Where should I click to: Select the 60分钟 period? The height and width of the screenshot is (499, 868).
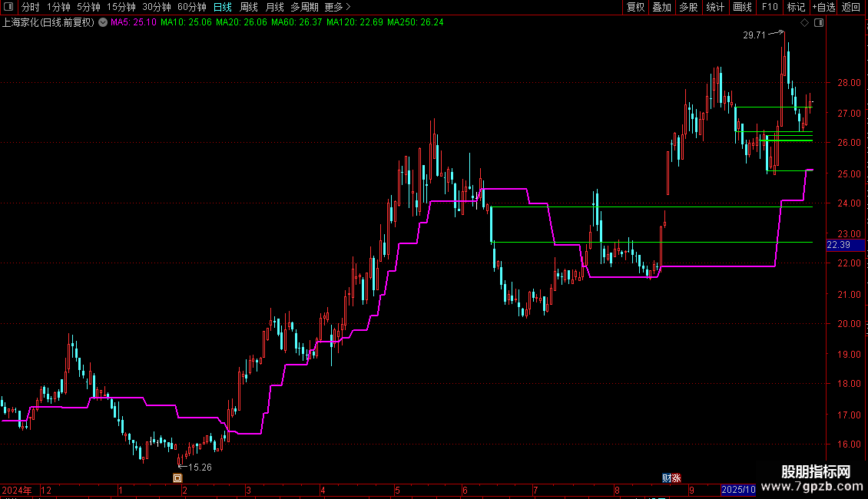tap(192, 7)
